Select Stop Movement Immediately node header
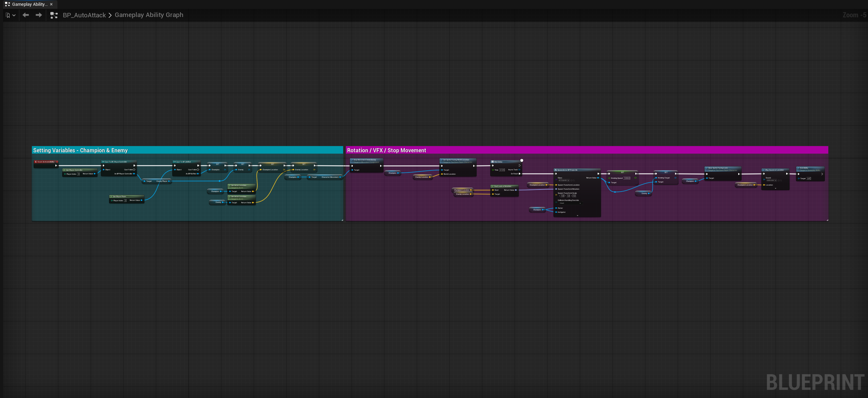Screen dimensions: 868x398 tap(367, 161)
